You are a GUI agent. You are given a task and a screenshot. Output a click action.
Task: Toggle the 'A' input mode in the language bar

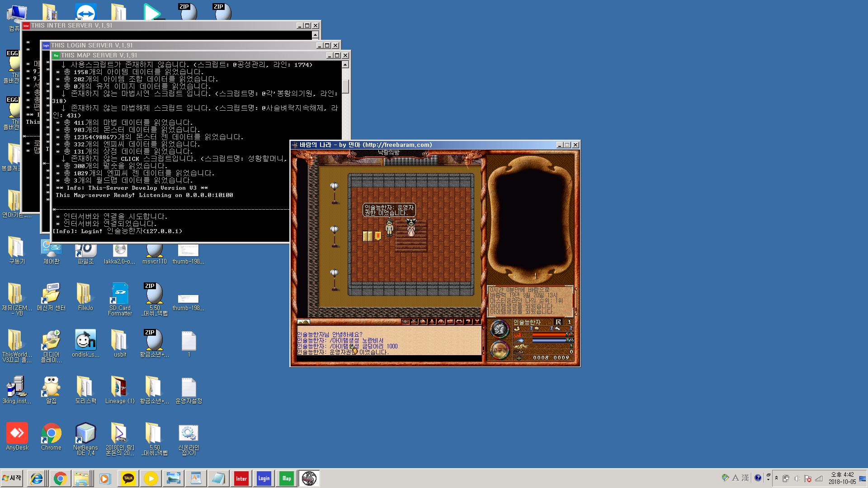(x=736, y=478)
